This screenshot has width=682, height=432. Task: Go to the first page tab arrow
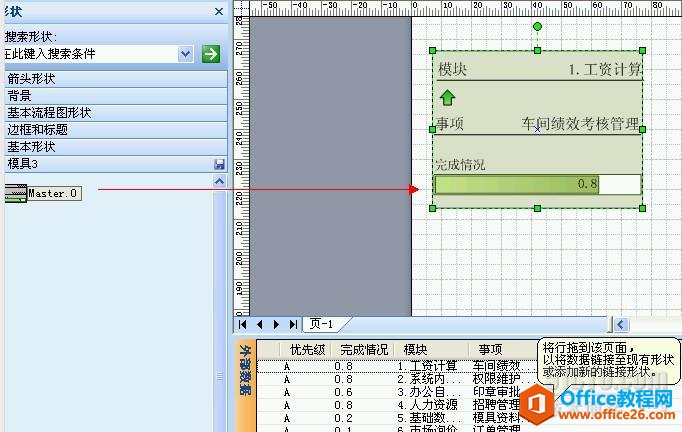coord(243,325)
